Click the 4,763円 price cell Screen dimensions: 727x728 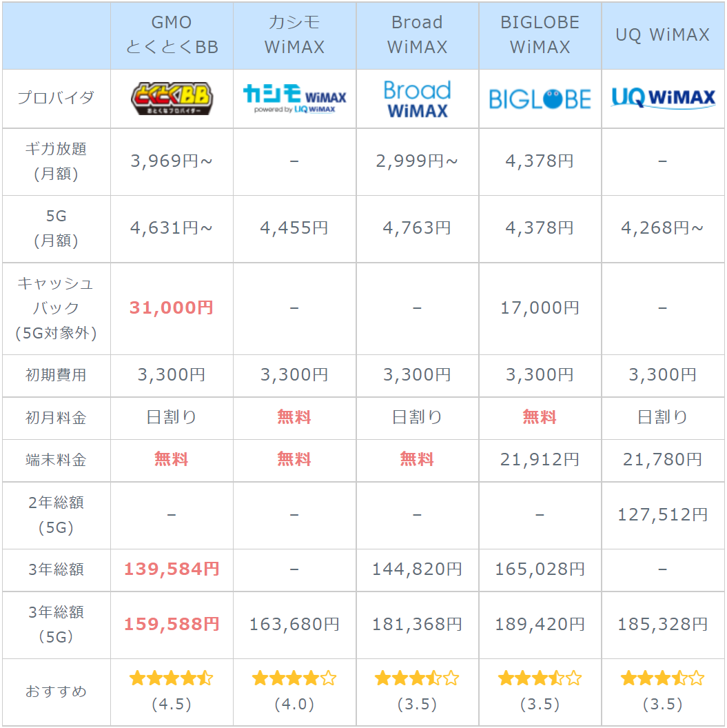pos(417,228)
